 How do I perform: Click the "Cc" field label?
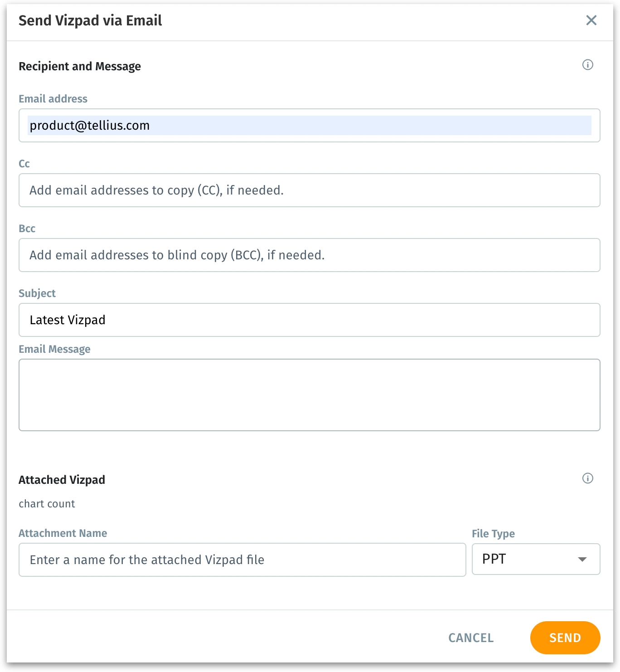24,164
